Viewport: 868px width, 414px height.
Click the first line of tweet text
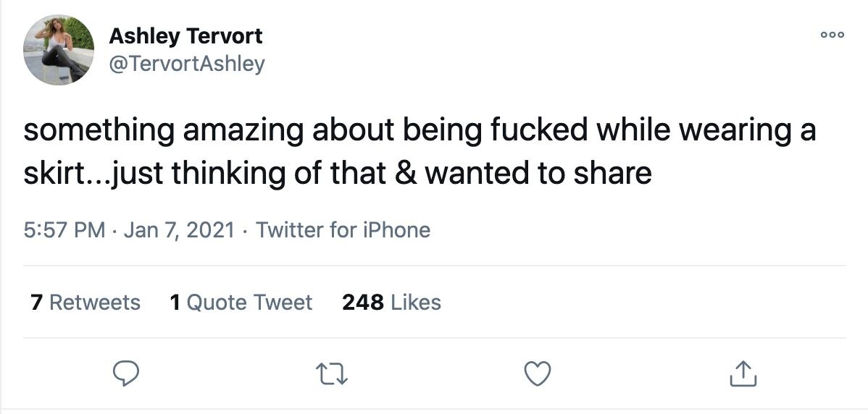tap(420, 130)
